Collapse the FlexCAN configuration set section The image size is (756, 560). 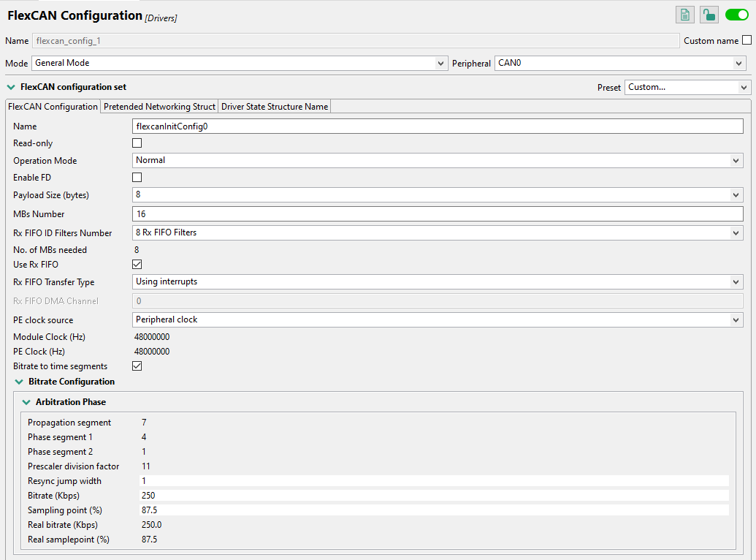point(11,87)
